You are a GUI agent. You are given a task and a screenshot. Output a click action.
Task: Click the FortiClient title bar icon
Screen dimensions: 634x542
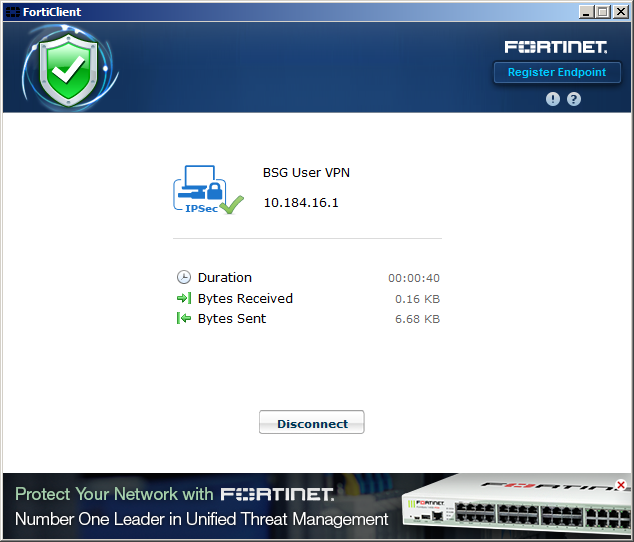12,12
